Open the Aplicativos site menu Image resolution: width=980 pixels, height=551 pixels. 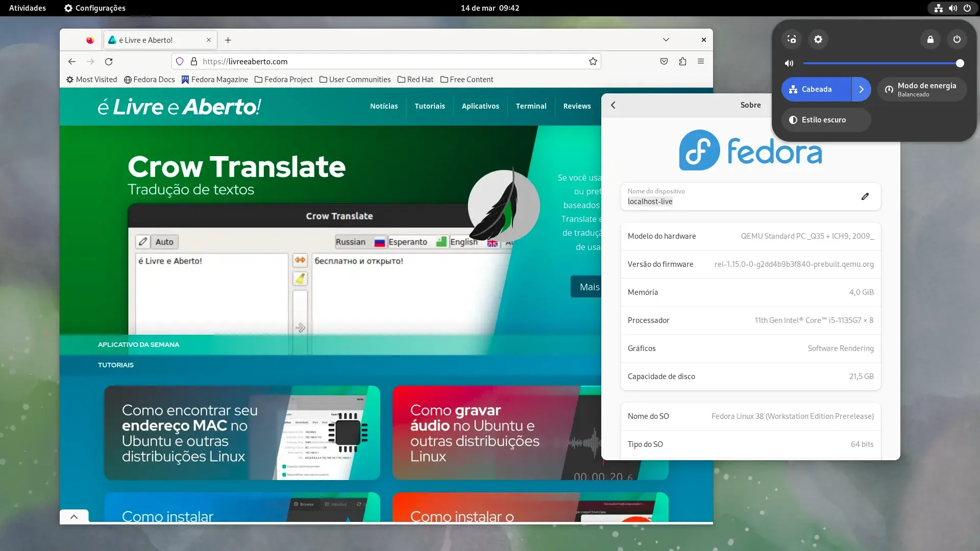pyautogui.click(x=480, y=106)
